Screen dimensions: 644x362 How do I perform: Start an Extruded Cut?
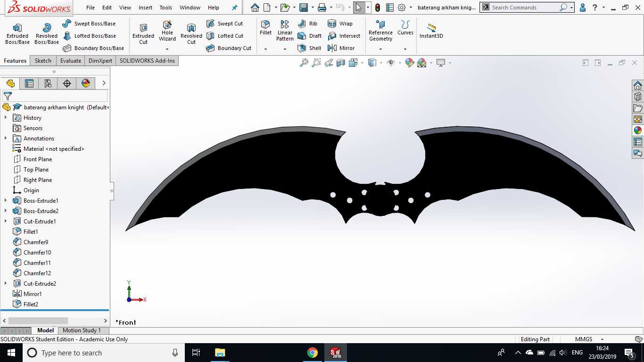143,34
